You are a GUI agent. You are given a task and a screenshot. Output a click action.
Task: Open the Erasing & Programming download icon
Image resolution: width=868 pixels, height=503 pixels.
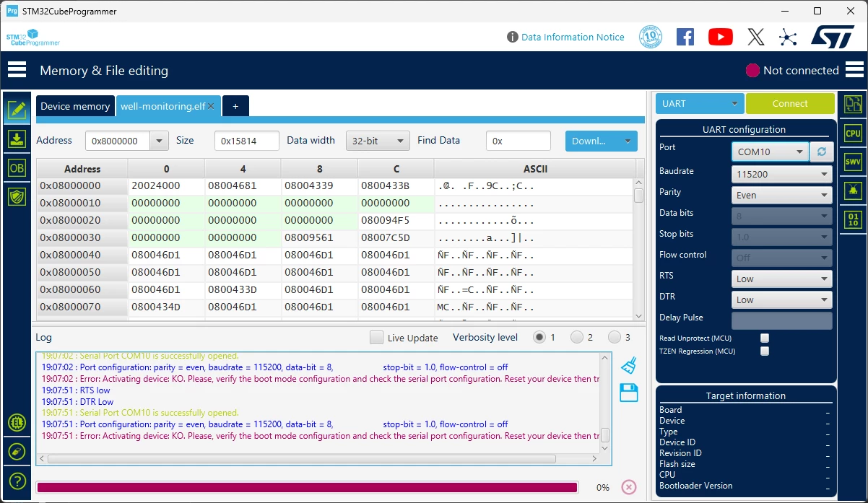coord(17,139)
